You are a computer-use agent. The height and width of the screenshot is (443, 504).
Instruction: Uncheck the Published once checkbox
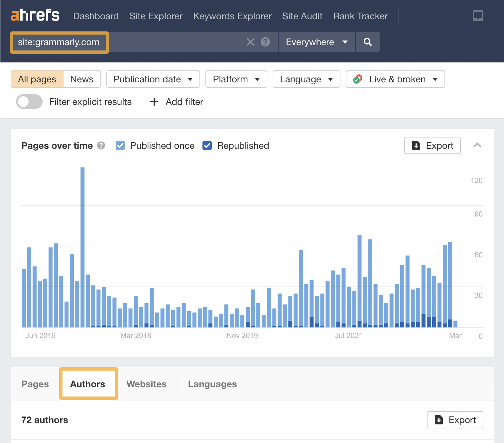point(120,145)
